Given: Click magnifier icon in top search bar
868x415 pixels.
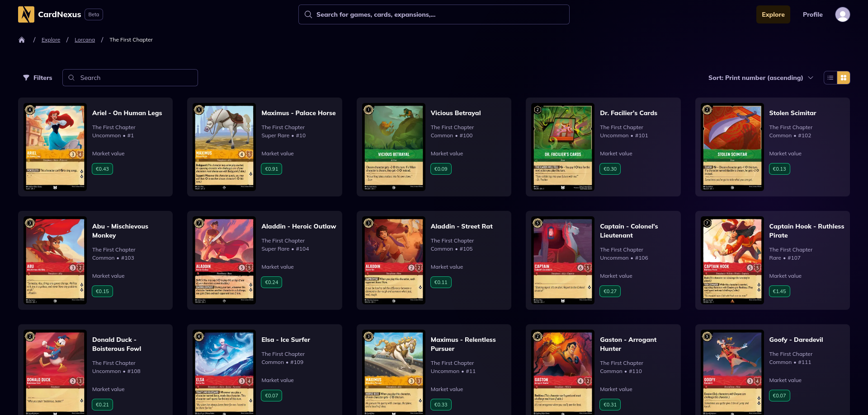Looking at the screenshot, I should coord(308,14).
